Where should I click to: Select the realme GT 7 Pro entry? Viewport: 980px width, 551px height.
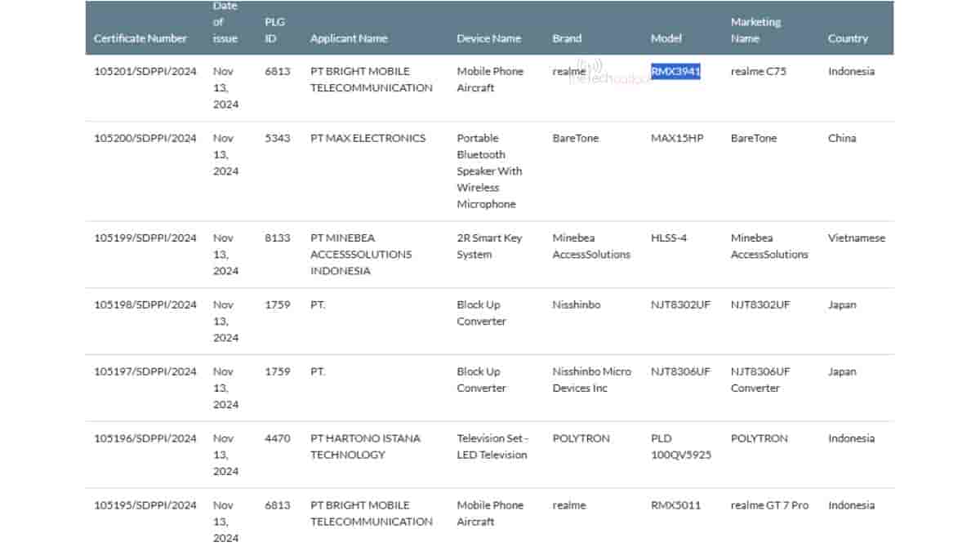tap(769, 505)
